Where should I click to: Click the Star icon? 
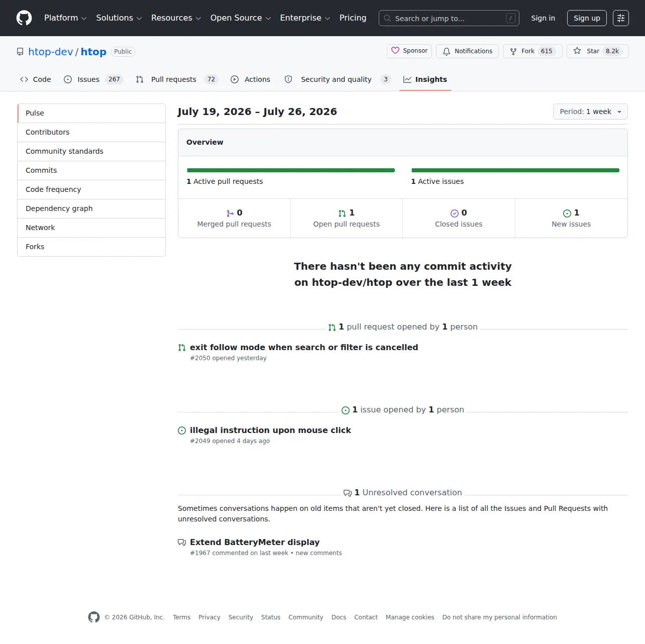[x=577, y=51]
